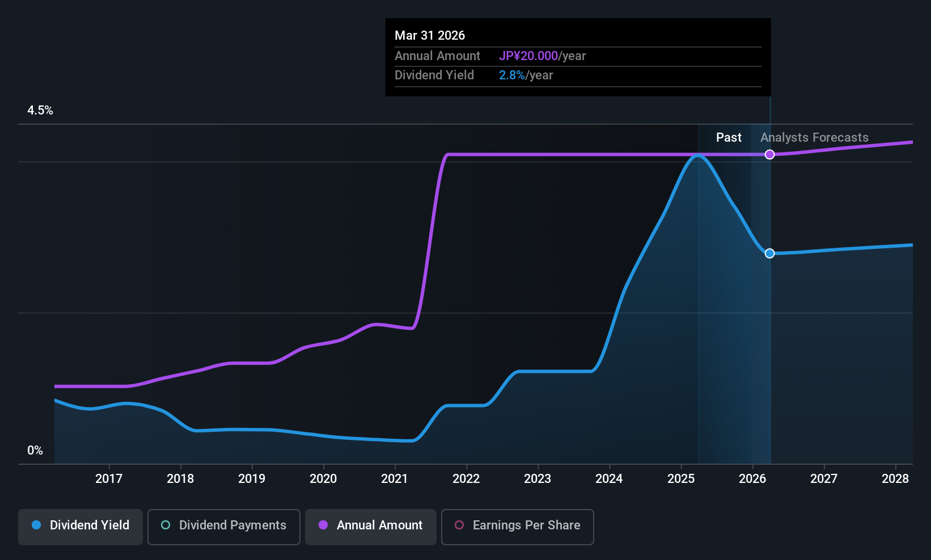Click the 2023 x-axis label
The image size is (931, 560).
[x=538, y=479]
